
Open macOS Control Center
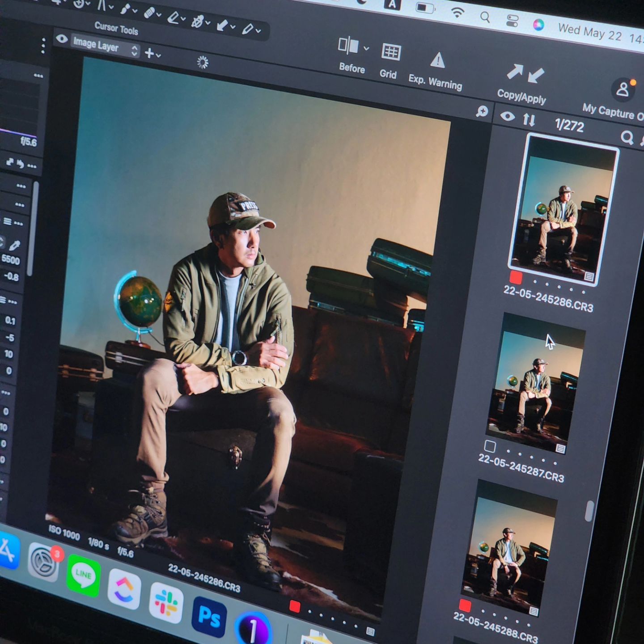coord(512,20)
